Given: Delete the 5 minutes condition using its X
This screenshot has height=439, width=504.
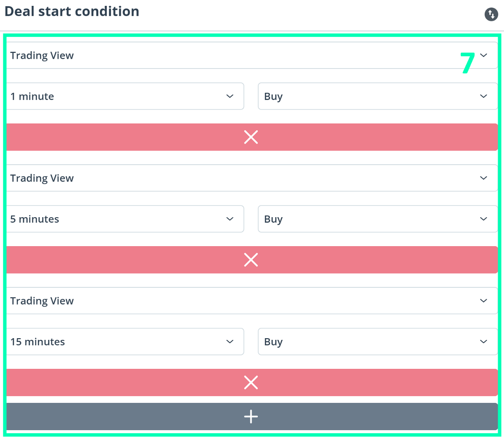Looking at the screenshot, I should (x=251, y=260).
